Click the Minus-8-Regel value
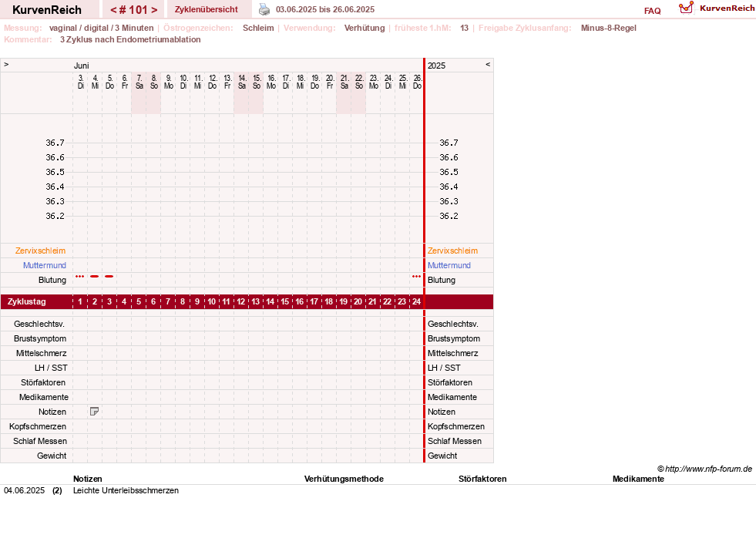The width and height of the screenshot is (756, 555). point(609,28)
